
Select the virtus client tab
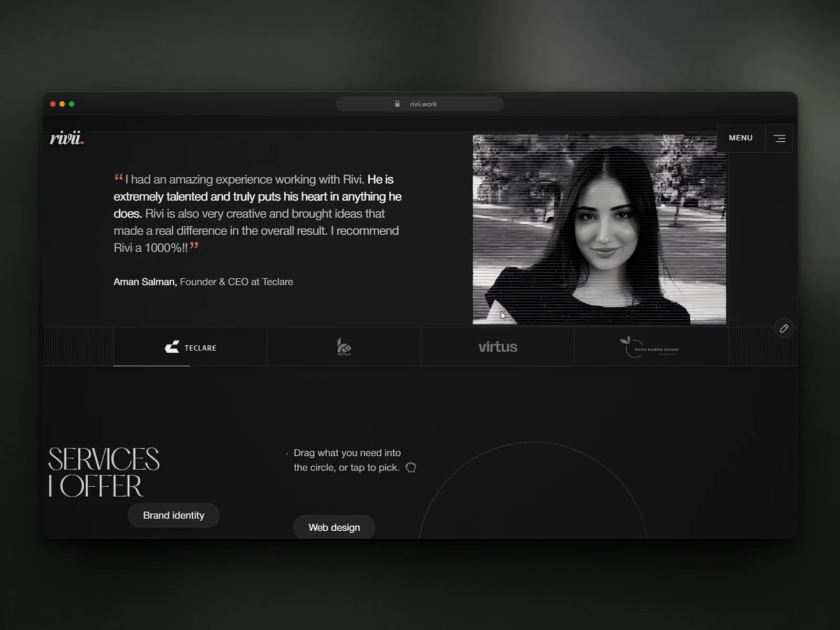point(497,347)
